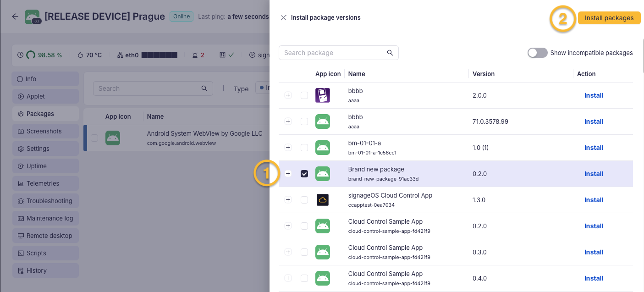This screenshot has width=644, height=292.
Task: Install Brand new package 0.2.0
Action: pyautogui.click(x=594, y=174)
